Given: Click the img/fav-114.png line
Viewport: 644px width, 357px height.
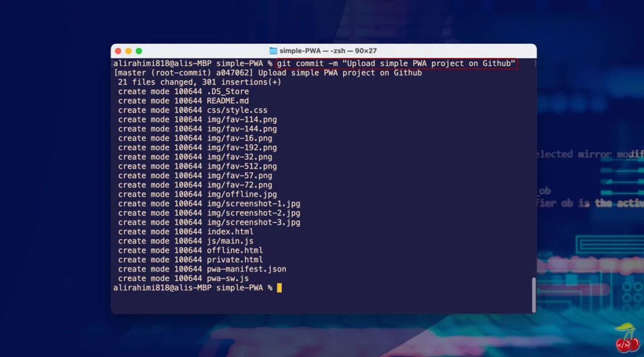Looking at the screenshot, I should click(197, 120).
